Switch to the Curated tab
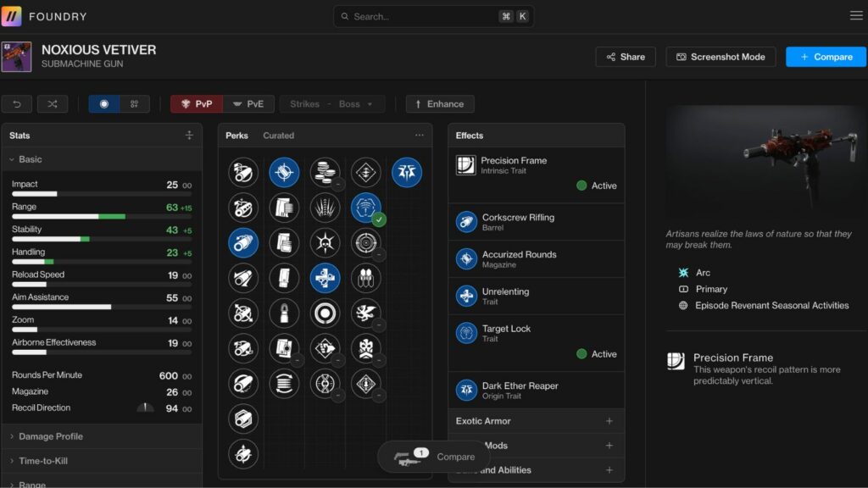The image size is (868, 488). point(278,136)
